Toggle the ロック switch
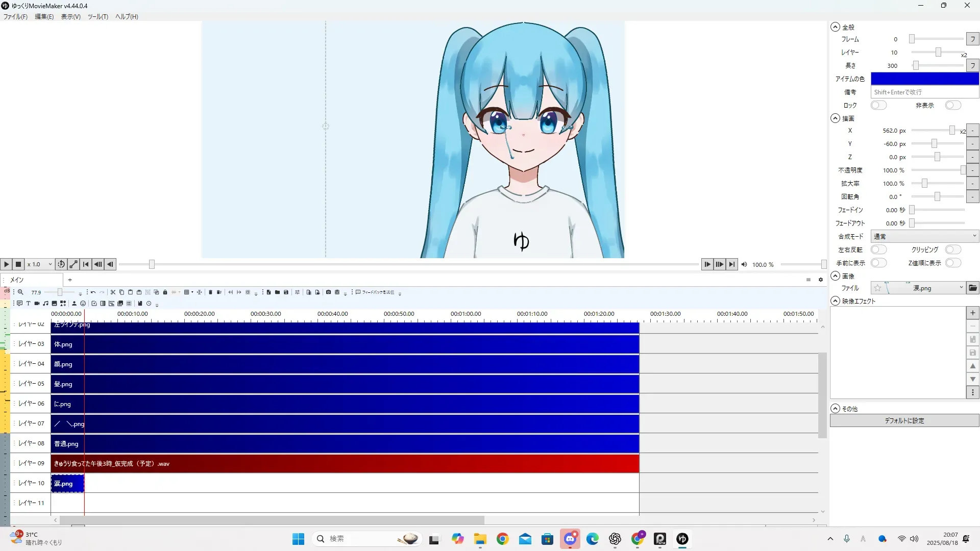The width and height of the screenshot is (980, 551). point(878,105)
